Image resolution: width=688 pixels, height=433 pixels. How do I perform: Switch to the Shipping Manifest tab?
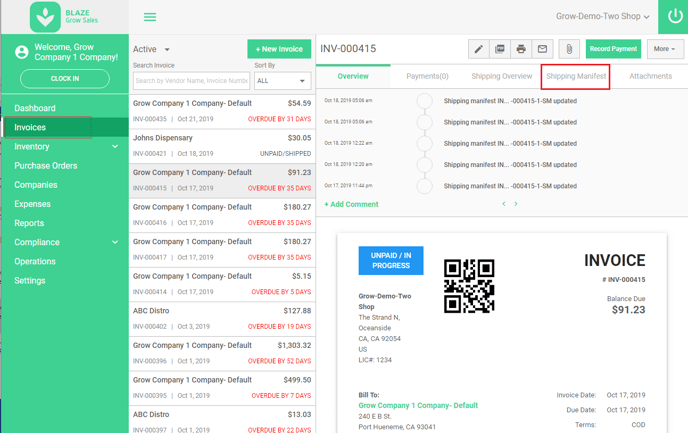[576, 77]
